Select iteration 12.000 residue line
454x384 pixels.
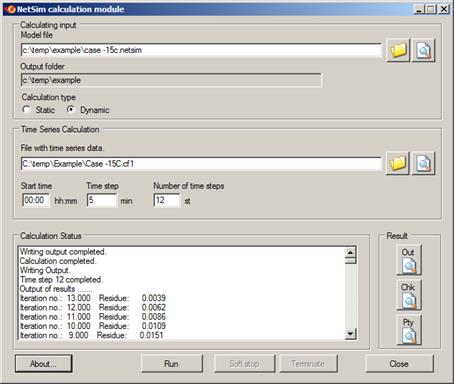tap(93, 307)
